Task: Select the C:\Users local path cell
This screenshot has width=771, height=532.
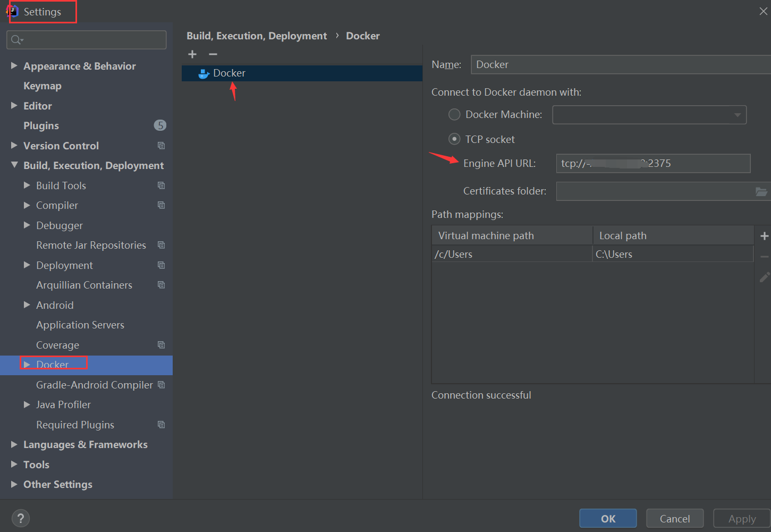Action: [673, 254]
